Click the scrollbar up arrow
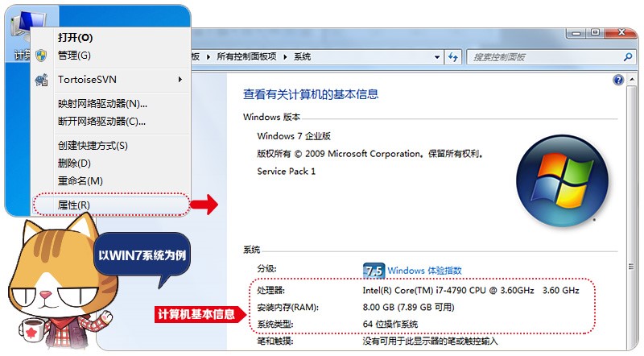Image resolution: width=644 pixels, height=356 pixels. [632, 79]
